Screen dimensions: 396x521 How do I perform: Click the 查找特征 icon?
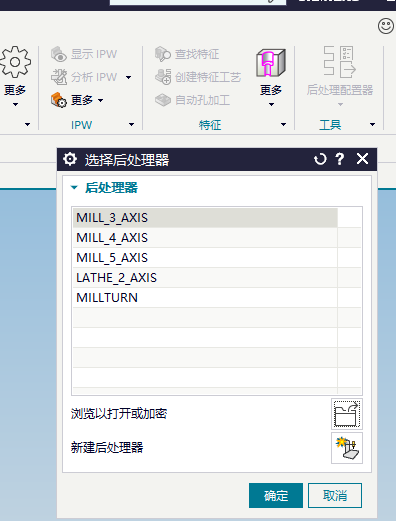163,54
